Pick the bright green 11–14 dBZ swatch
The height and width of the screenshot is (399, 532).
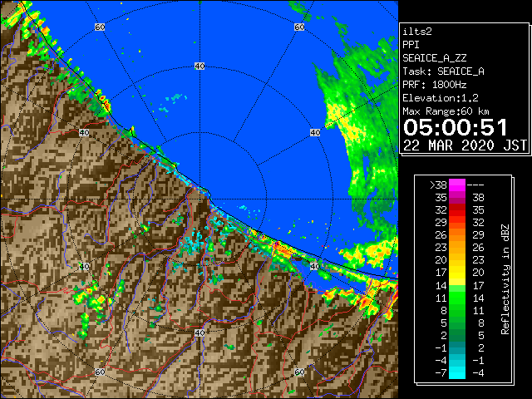(457, 298)
